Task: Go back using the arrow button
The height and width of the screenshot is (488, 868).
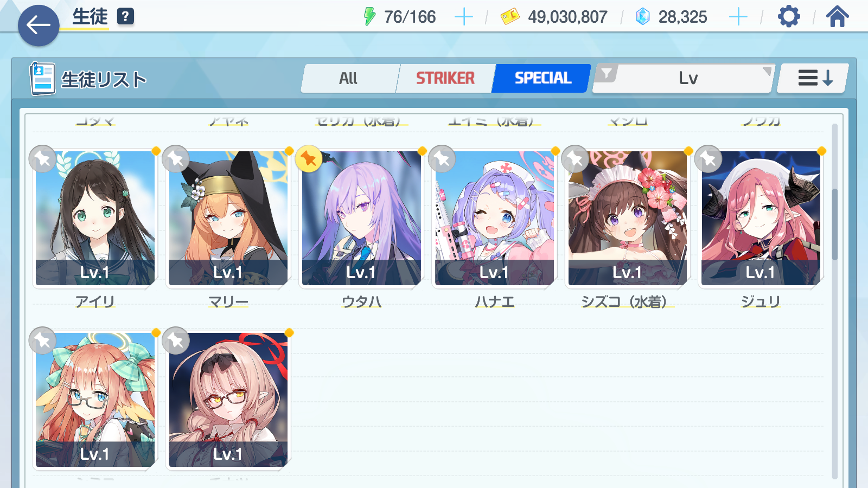Action: click(39, 25)
